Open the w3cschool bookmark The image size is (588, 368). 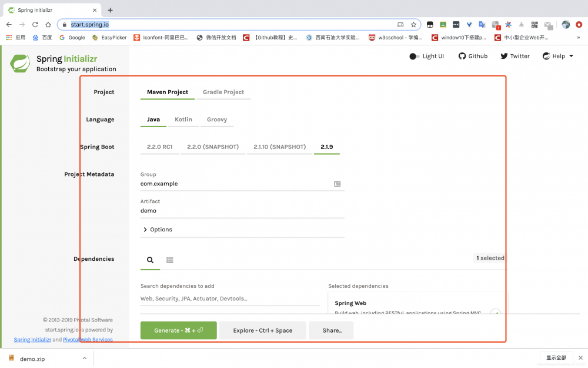pos(396,38)
